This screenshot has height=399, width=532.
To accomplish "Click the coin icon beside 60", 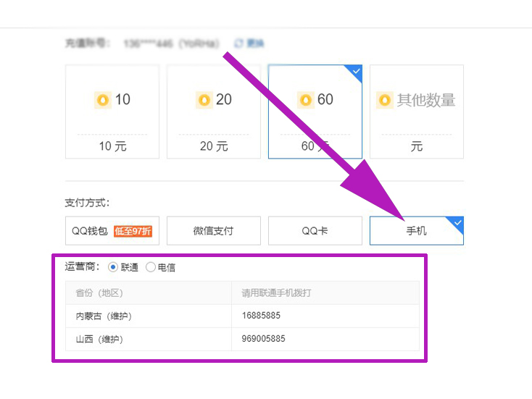I will [x=305, y=100].
